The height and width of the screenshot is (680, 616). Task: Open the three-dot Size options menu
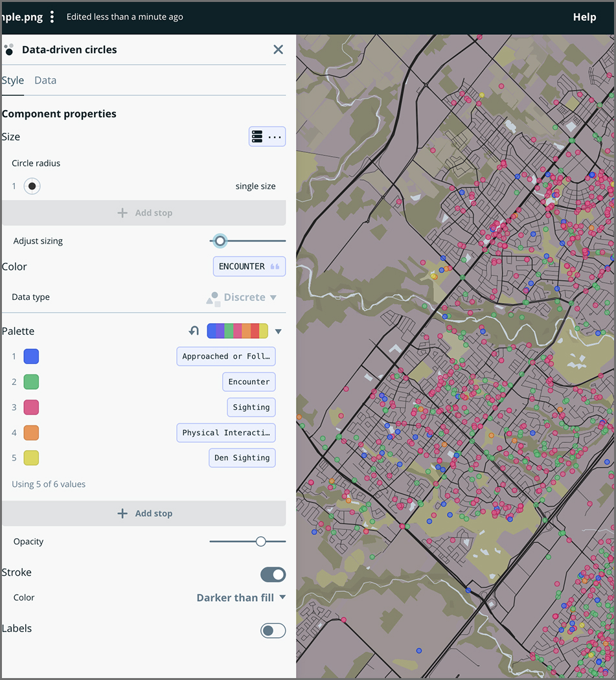pyautogui.click(x=275, y=137)
